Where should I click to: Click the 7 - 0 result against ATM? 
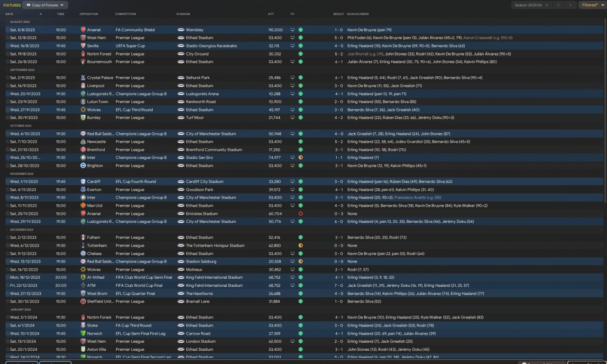339,285
